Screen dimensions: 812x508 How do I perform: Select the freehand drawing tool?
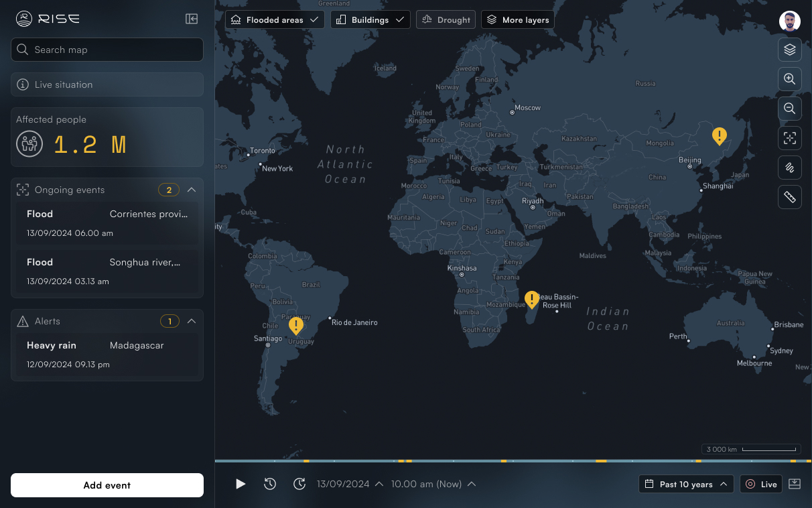[790, 168]
